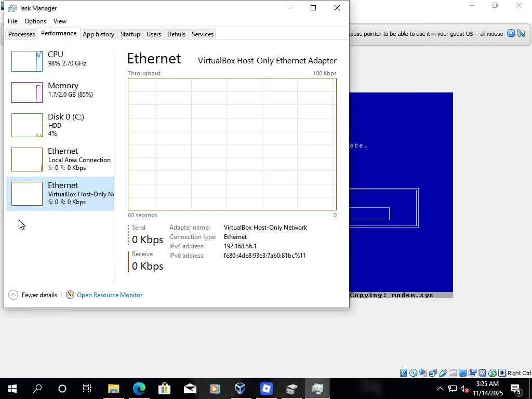
Task: Click the Copying: modem.sys status in VM
Action: 392,295
